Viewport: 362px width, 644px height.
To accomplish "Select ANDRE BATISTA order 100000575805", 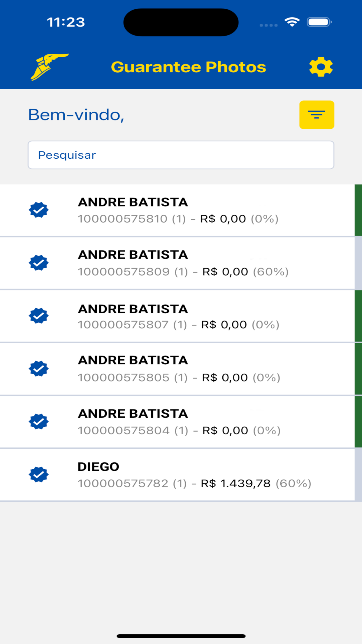I will point(177,369).
